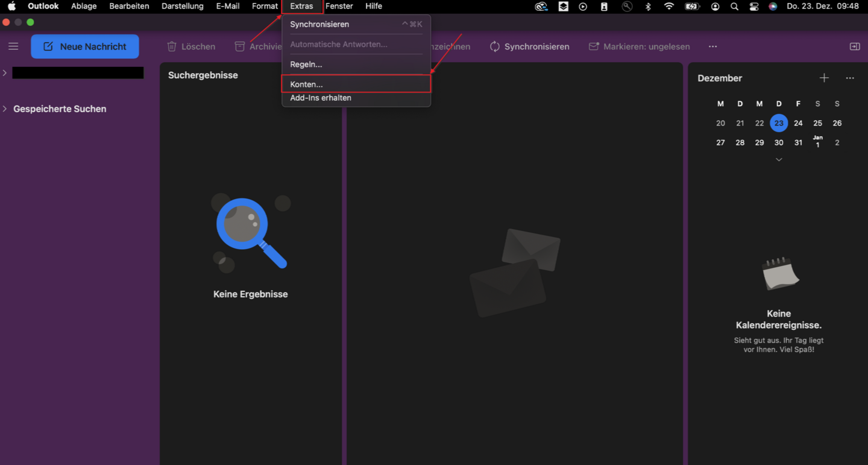Add a new calendar event plus

pos(824,78)
